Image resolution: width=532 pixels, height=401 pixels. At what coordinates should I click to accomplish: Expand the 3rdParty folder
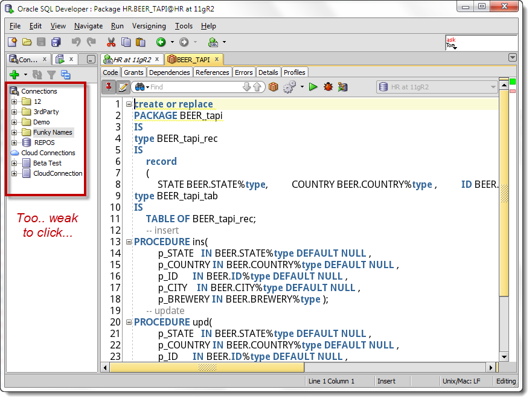14,112
